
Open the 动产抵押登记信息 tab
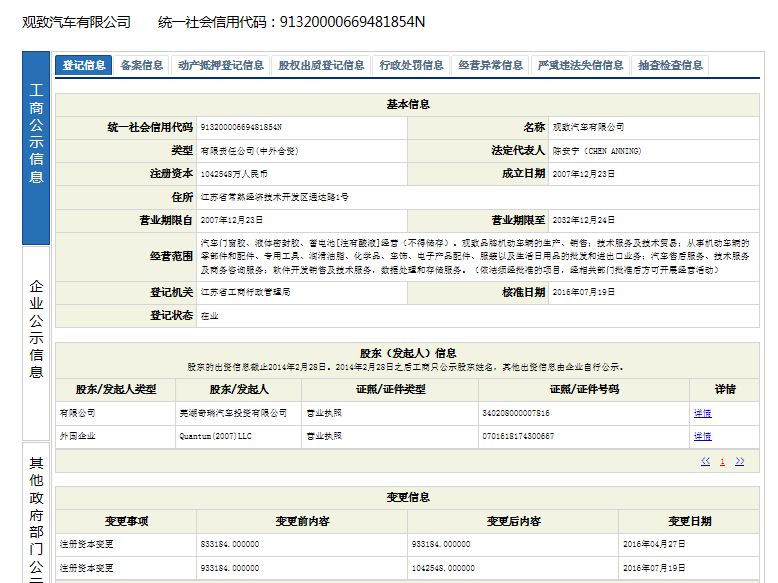pyautogui.click(x=220, y=65)
